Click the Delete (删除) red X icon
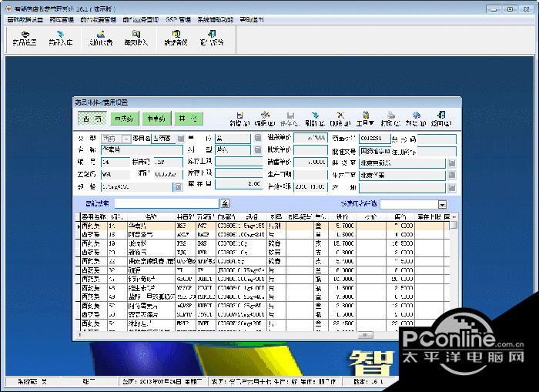 (340, 118)
